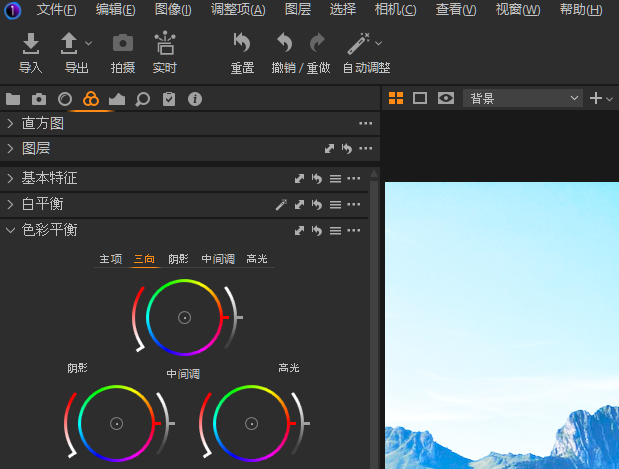Image resolution: width=619 pixels, height=469 pixels.
Task: Click the tool panel scroll-up arrow
Action: (374, 174)
